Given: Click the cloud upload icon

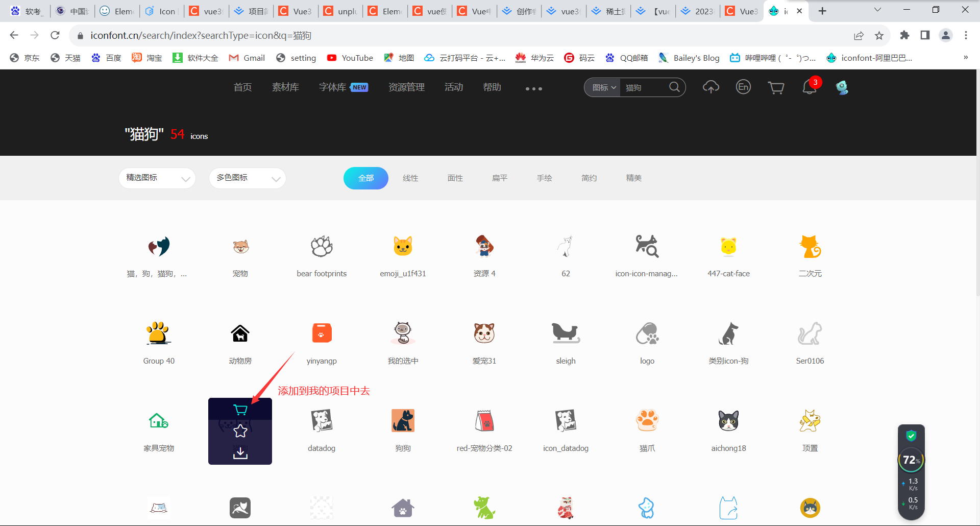Looking at the screenshot, I should (710, 87).
